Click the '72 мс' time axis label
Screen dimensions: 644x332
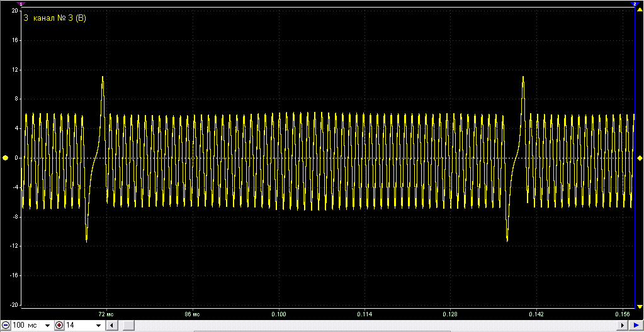click(107, 314)
